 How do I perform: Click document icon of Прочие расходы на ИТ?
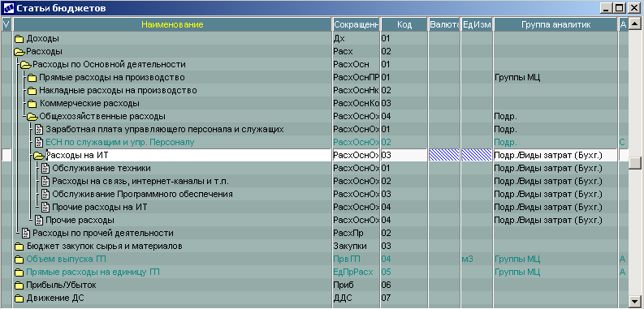tap(45, 208)
